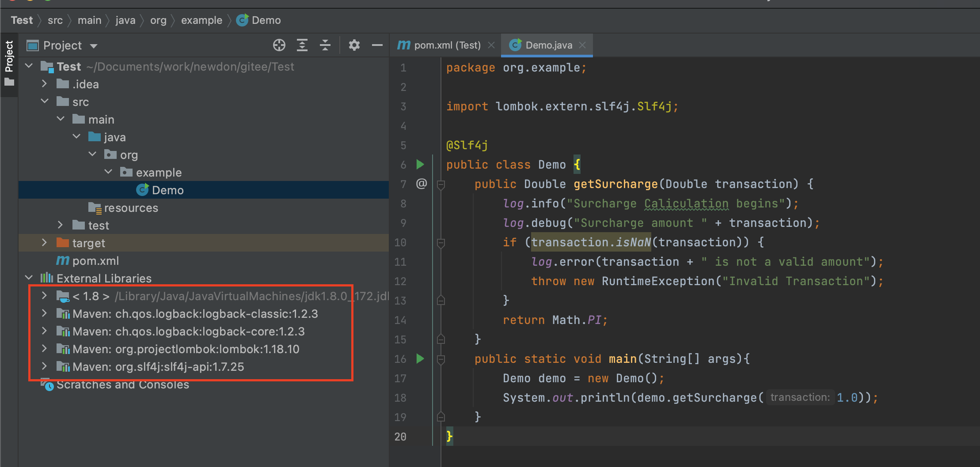The image size is (980, 467).
Task: Expand logback-core:1.2.3 library
Action: click(44, 331)
